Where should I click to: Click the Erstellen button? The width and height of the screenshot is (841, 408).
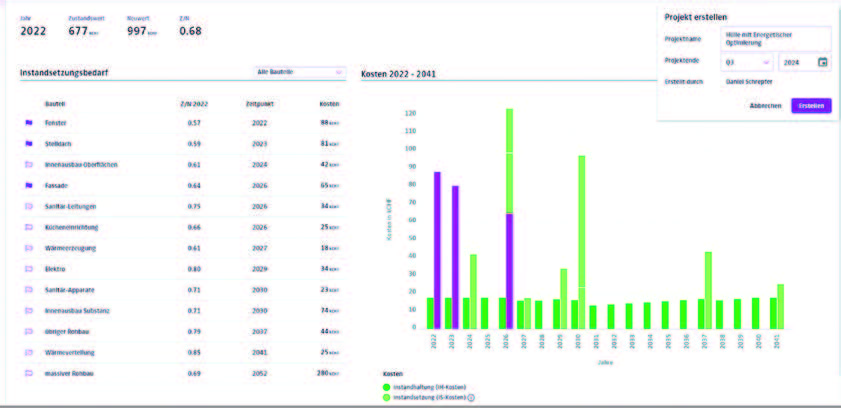811,106
